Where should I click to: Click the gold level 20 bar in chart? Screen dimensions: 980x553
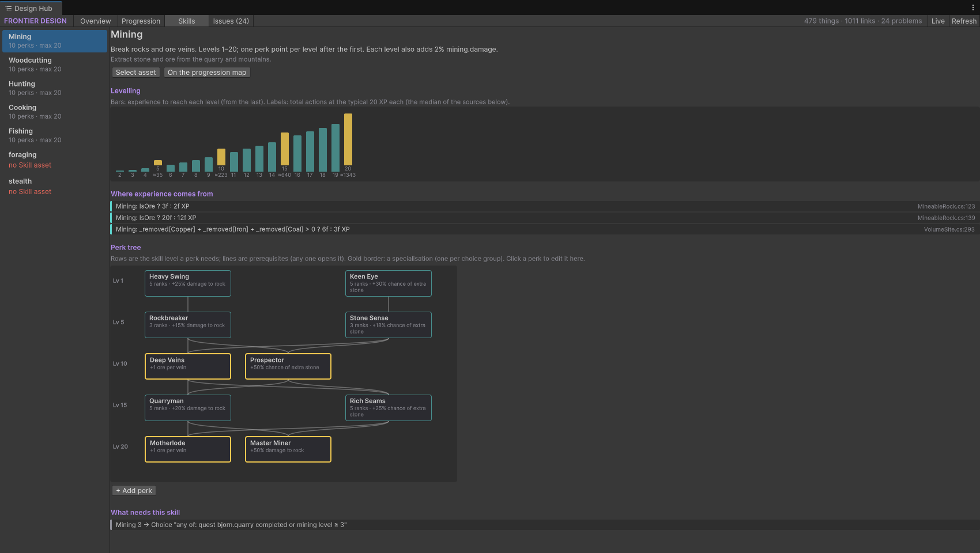[x=348, y=139]
